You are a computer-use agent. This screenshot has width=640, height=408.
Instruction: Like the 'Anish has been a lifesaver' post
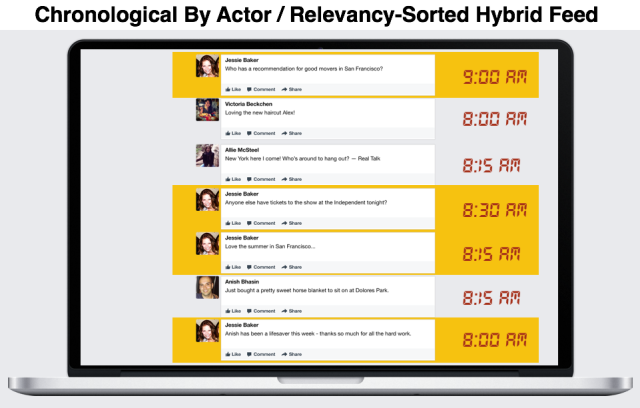coord(233,355)
